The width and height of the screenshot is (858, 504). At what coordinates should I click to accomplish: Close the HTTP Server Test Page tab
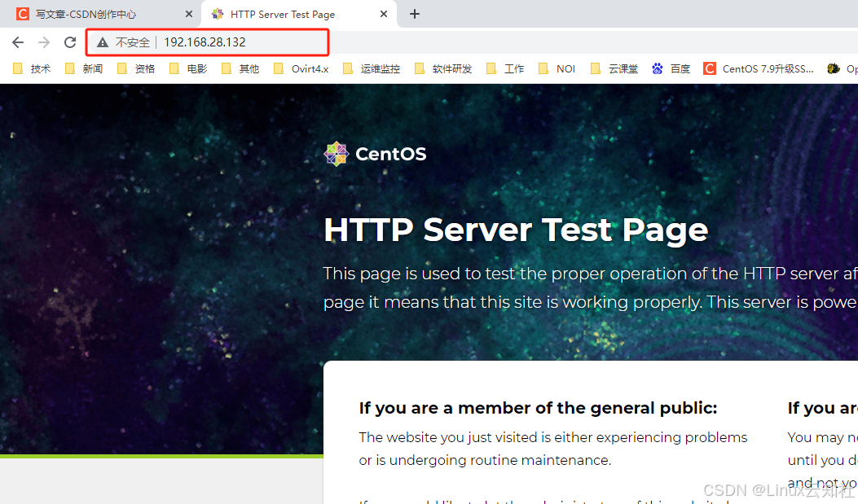point(384,14)
